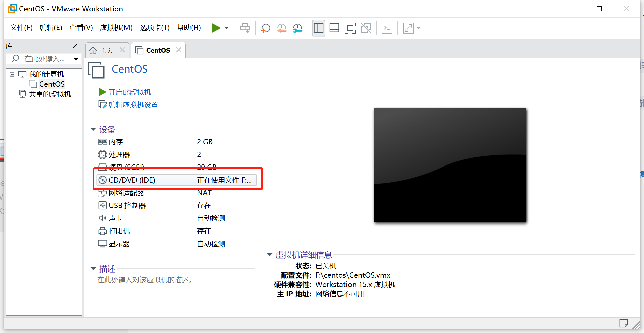The image size is (644, 333).
Task: Send Ctrl+Alt+Del to the guest
Action: pyautogui.click(x=245, y=28)
